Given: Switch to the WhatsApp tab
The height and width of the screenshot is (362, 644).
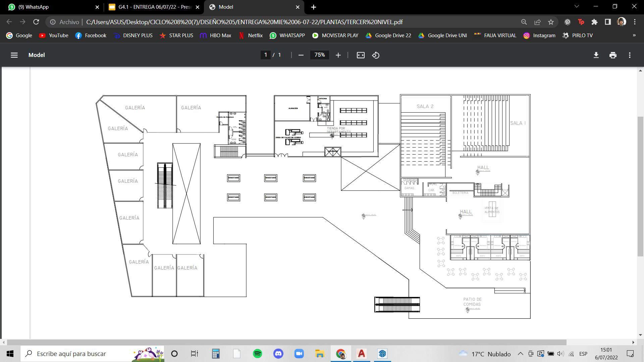Looking at the screenshot, I should coord(50,7).
